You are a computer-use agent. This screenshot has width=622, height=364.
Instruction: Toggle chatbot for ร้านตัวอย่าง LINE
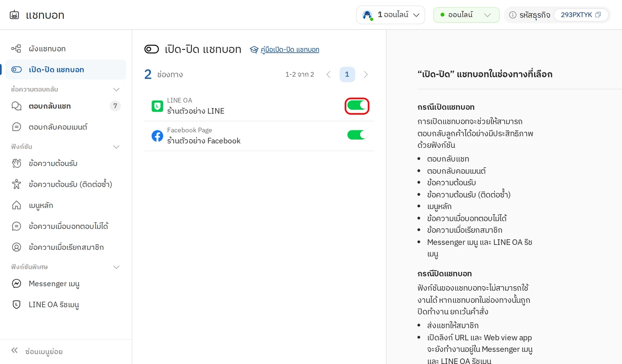[357, 106]
